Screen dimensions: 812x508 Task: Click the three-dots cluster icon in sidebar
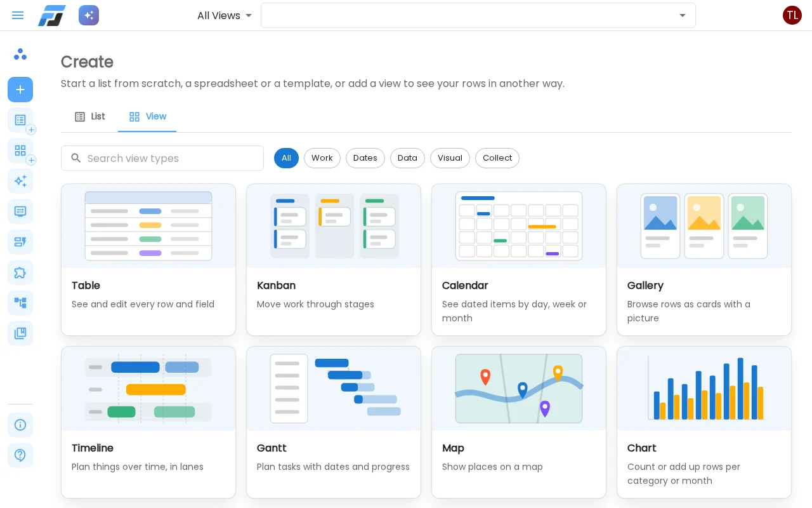(x=20, y=54)
